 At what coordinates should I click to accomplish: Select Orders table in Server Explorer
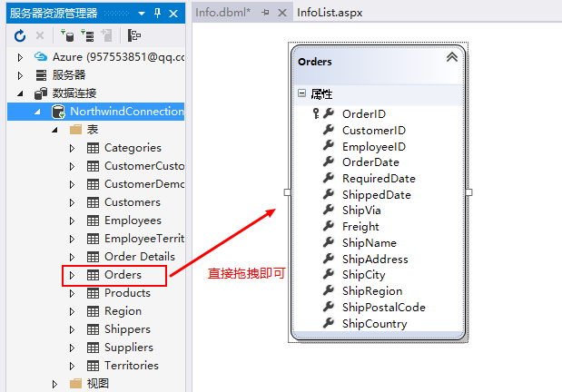pyautogui.click(x=123, y=275)
